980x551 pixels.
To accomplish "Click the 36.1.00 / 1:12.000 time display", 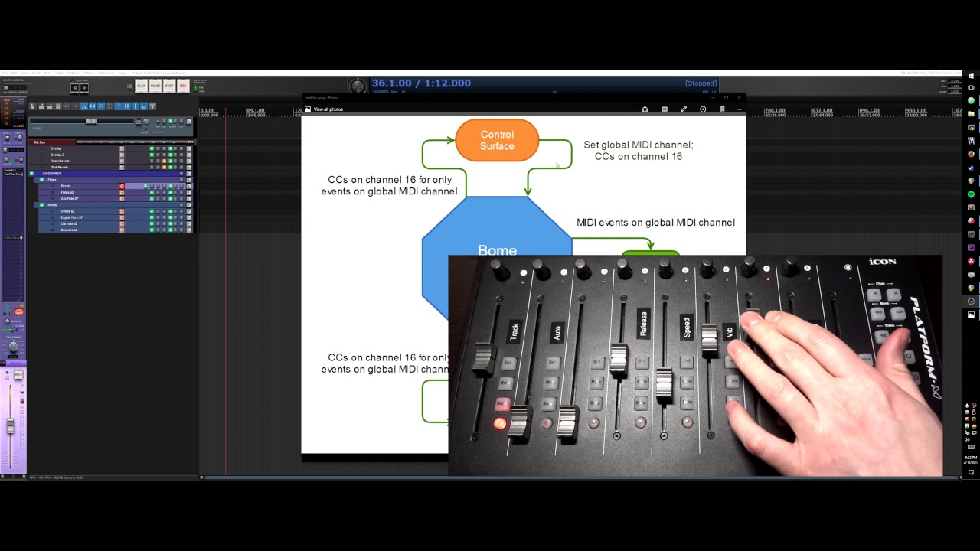I will coord(421,83).
